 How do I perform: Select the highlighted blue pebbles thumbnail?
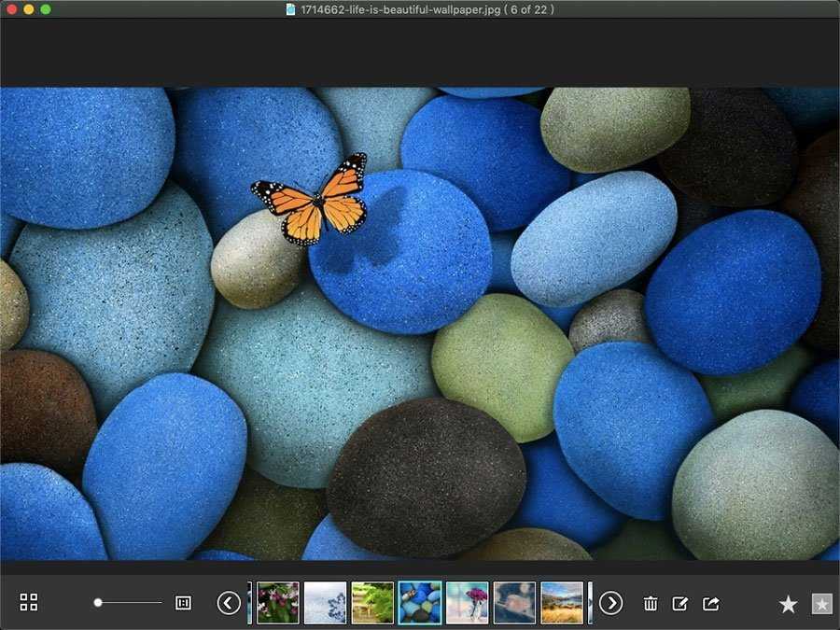(x=420, y=603)
